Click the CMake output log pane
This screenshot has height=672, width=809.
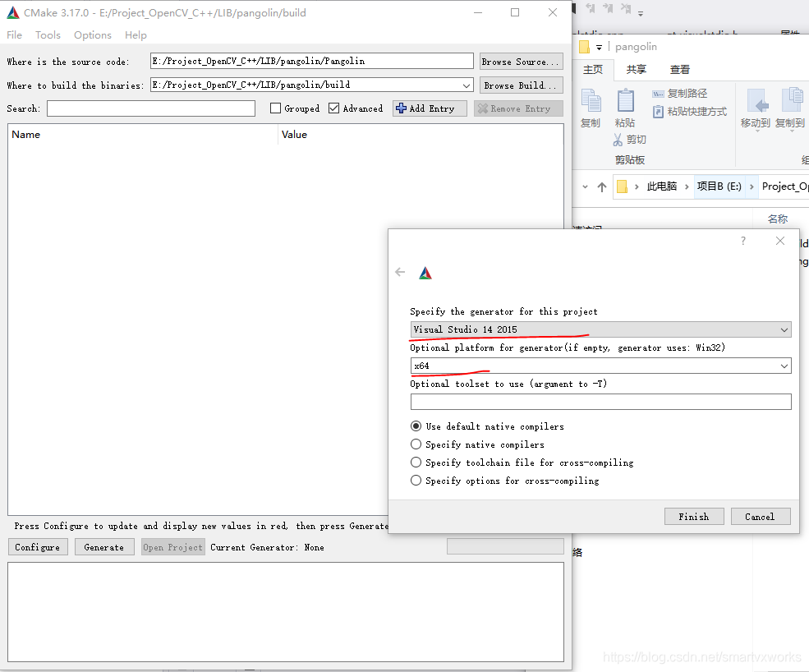(286, 612)
